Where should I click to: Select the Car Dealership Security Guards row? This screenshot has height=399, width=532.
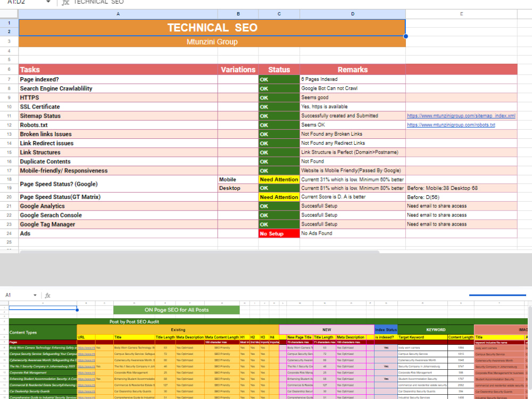[43, 391]
